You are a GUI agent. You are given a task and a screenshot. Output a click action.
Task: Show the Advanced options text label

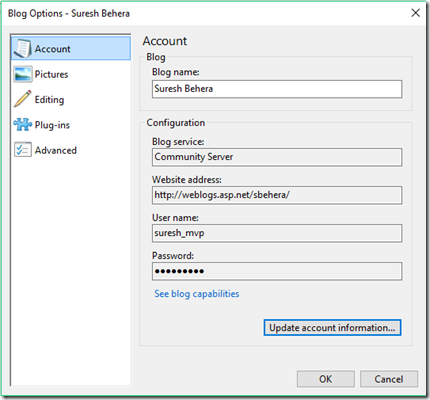click(56, 150)
